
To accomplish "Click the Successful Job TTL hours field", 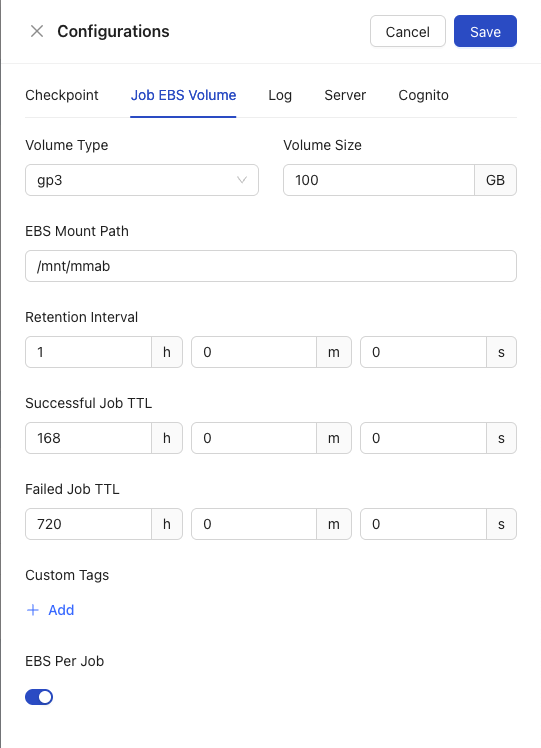I will pyautogui.click(x=88, y=438).
